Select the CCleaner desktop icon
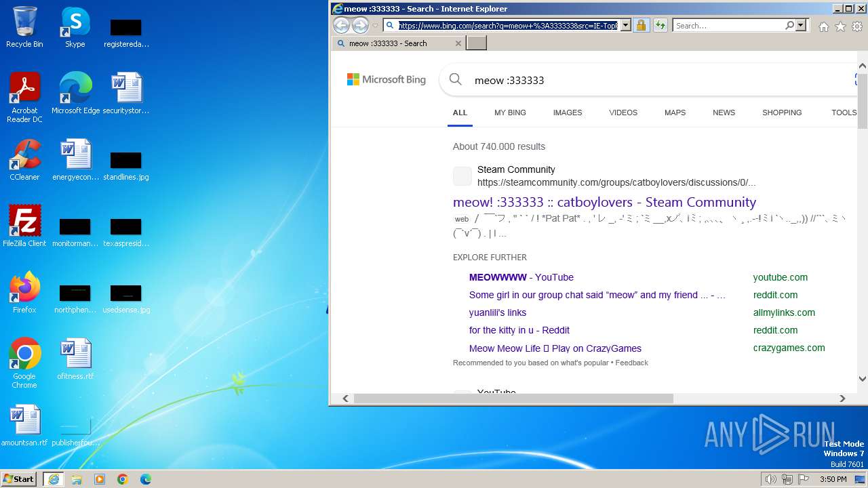The height and width of the screenshot is (488, 868). [24, 160]
